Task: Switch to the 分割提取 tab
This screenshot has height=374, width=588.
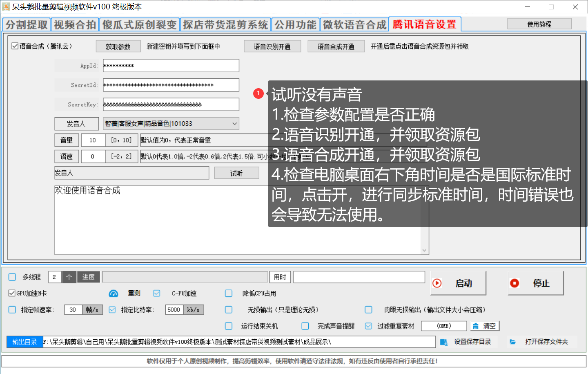Action: [x=27, y=24]
